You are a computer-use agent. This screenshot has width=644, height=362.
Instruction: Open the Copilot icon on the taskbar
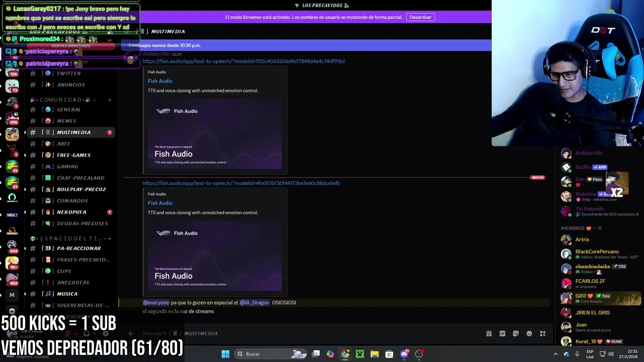click(x=330, y=354)
